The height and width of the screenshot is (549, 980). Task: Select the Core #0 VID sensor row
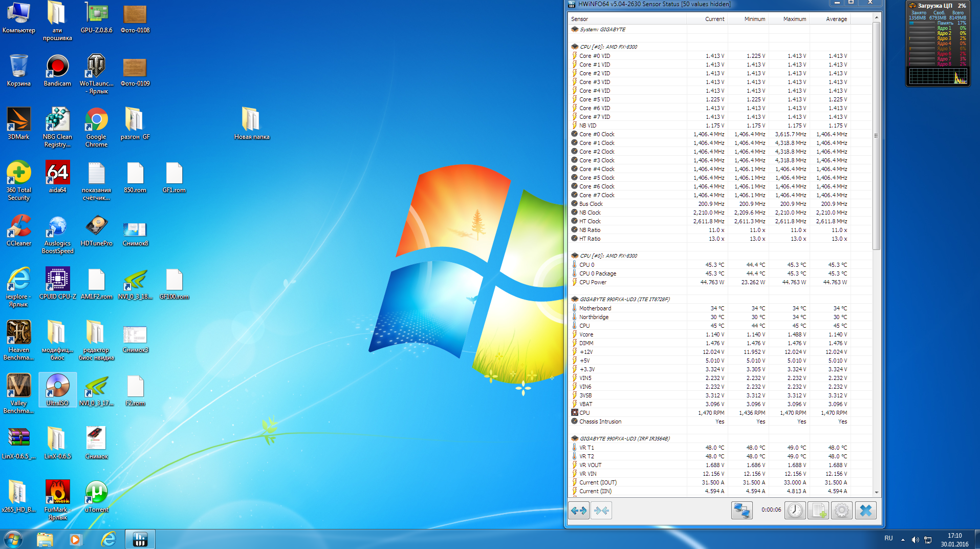pos(720,56)
